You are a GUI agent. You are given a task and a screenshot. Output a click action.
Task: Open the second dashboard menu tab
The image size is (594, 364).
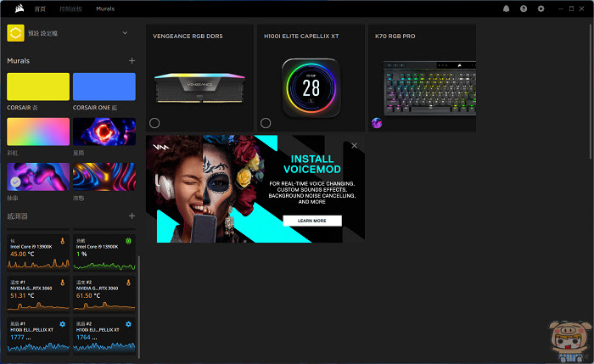(x=70, y=8)
